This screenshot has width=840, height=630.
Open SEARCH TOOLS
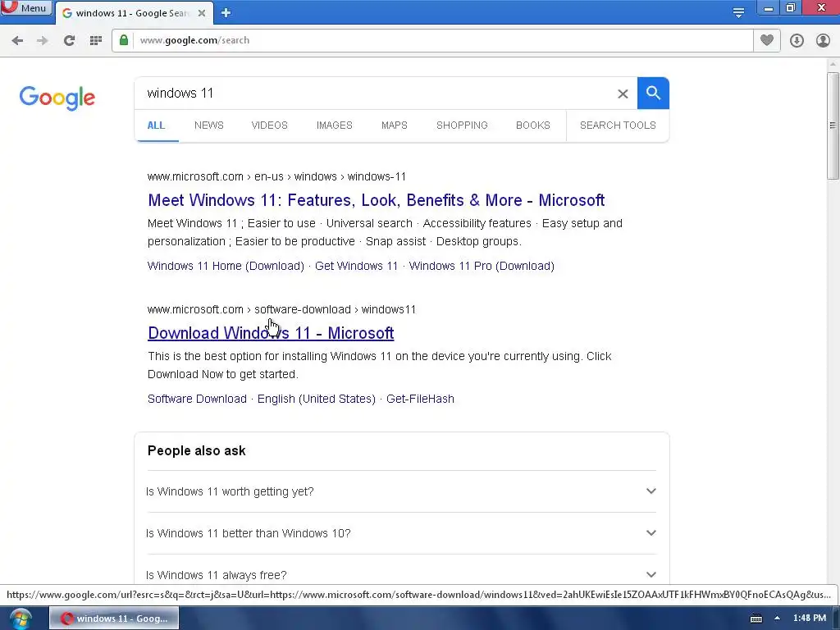click(x=618, y=126)
